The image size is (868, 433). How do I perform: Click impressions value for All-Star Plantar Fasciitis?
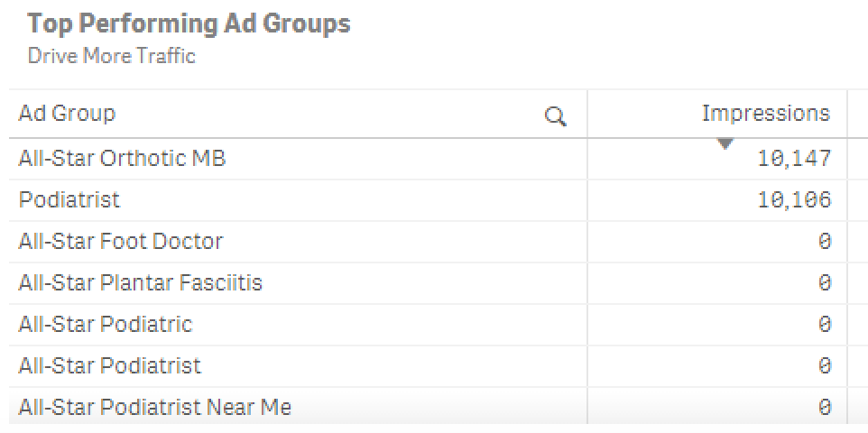coord(824,283)
